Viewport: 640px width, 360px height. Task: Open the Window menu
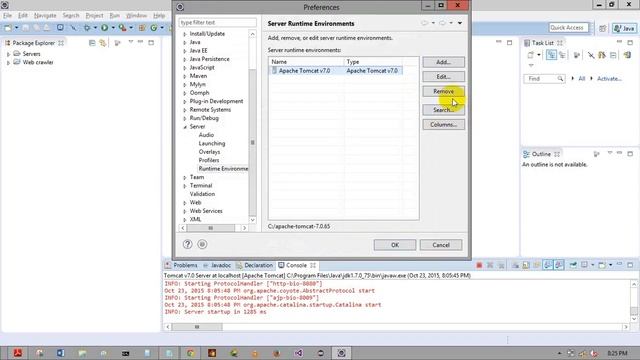coord(136,16)
